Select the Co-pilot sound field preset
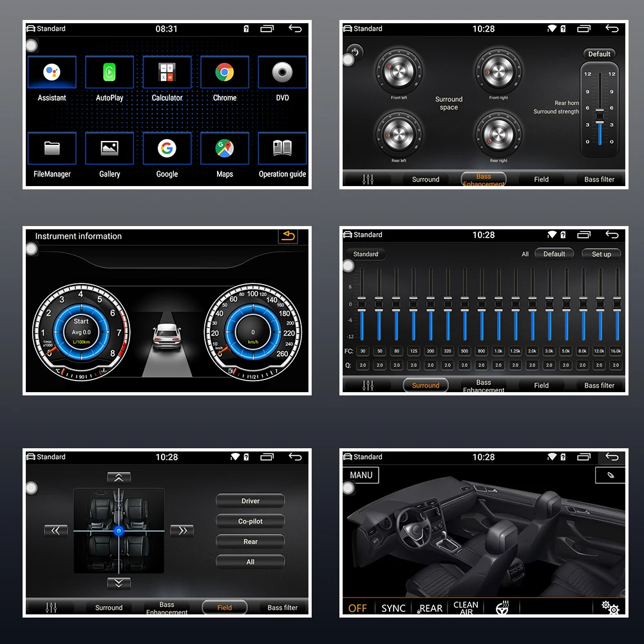The height and width of the screenshot is (644, 644). [x=250, y=521]
